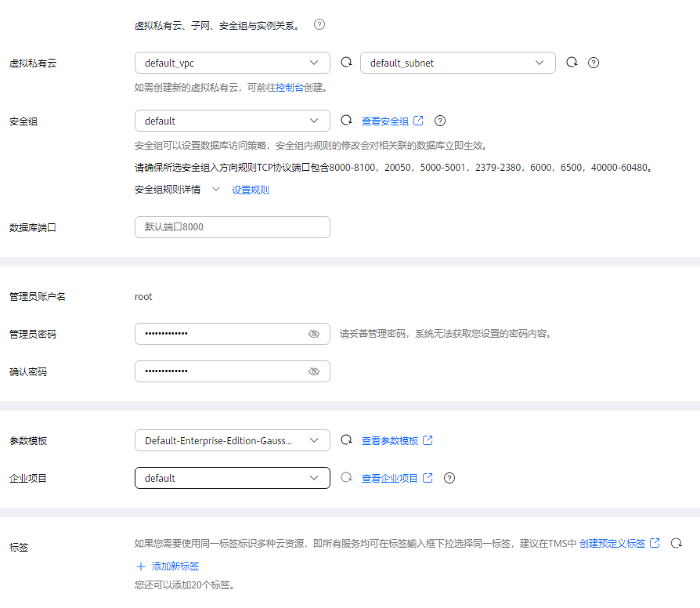Screen dimensions: 700x608
Task: Open help tooltip beside subnet selector
Action: (593, 62)
